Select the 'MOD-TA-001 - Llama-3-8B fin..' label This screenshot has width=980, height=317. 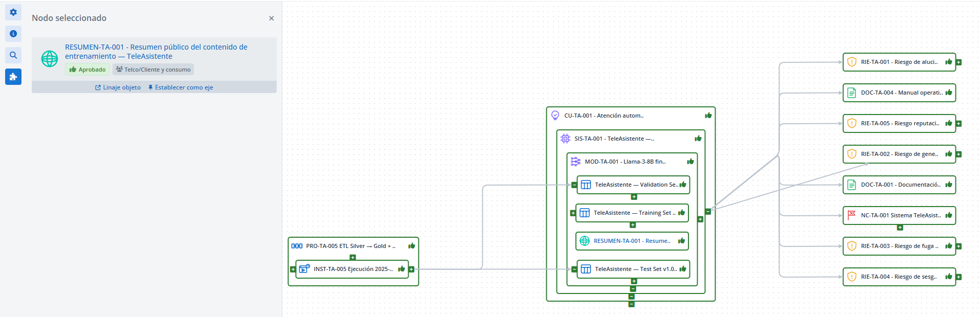625,162
